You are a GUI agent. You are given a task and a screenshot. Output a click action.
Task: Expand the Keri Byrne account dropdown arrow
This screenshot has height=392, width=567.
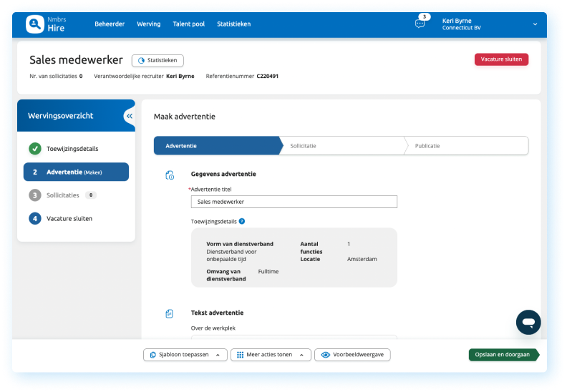(x=535, y=24)
